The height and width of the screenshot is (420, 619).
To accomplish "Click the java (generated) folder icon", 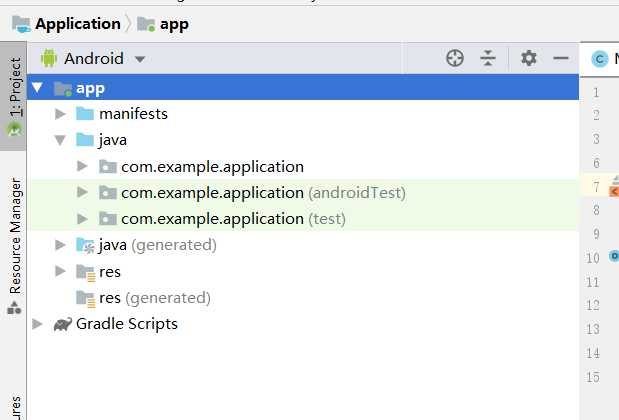I will pyautogui.click(x=85, y=245).
